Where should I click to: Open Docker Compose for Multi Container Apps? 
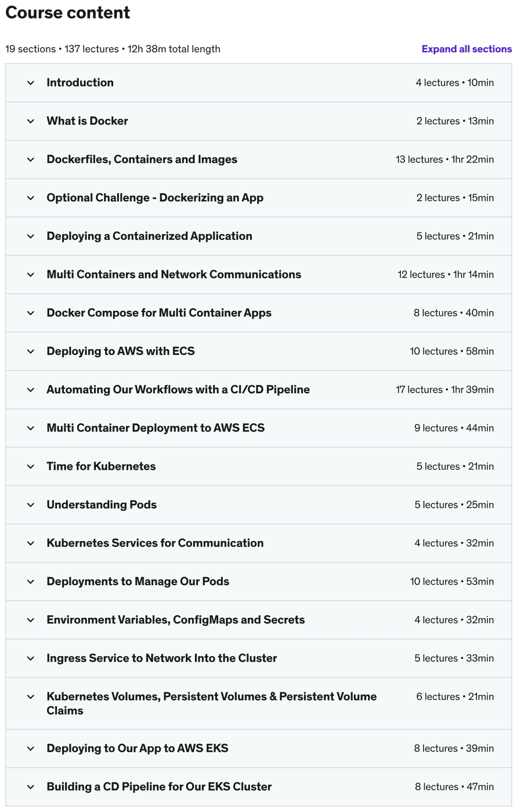pyautogui.click(x=159, y=313)
